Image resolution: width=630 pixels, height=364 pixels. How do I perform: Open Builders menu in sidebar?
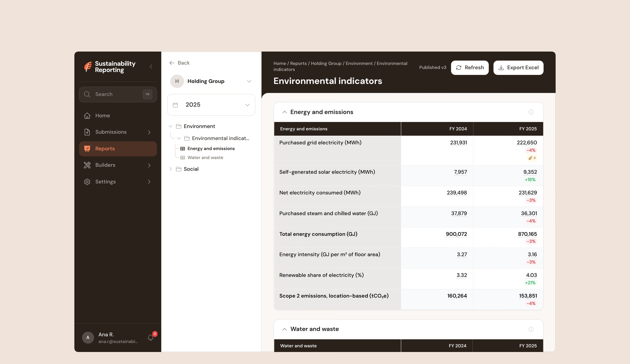click(118, 165)
